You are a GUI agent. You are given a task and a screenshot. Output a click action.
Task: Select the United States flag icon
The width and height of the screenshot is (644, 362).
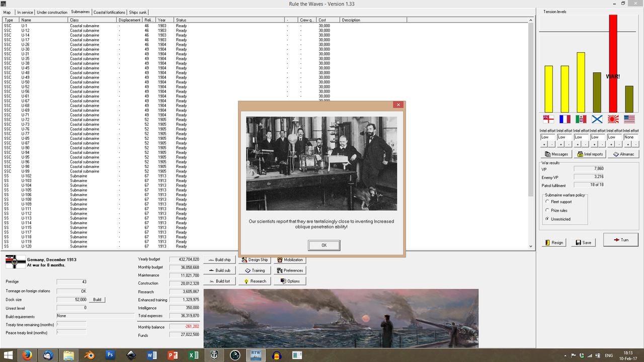(629, 119)
